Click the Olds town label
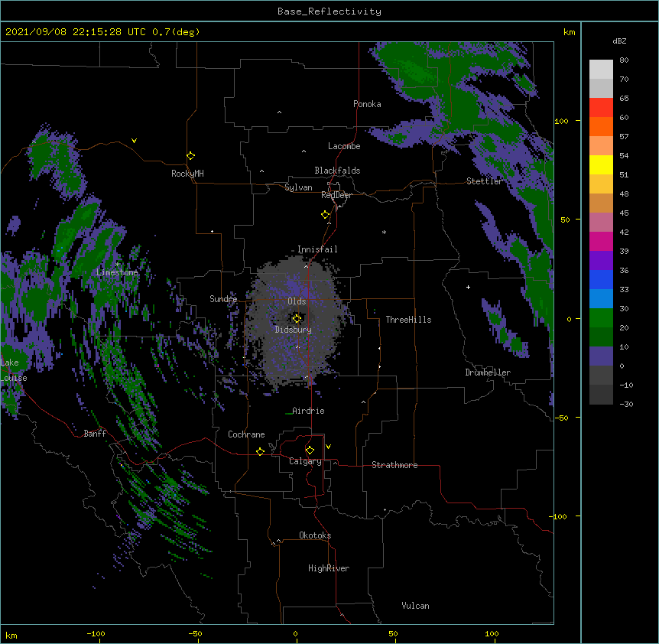Screen dimensions: 659x644 click(x=297, y=301)
